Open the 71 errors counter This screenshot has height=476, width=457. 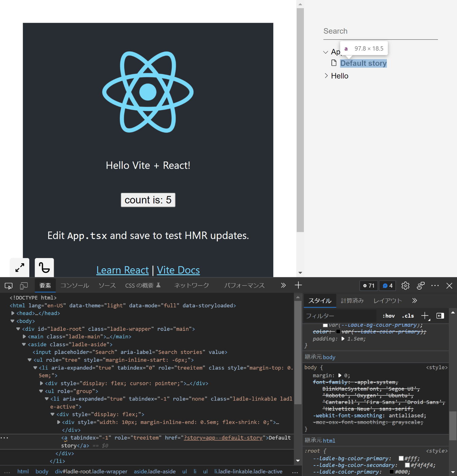pos(369,286)
